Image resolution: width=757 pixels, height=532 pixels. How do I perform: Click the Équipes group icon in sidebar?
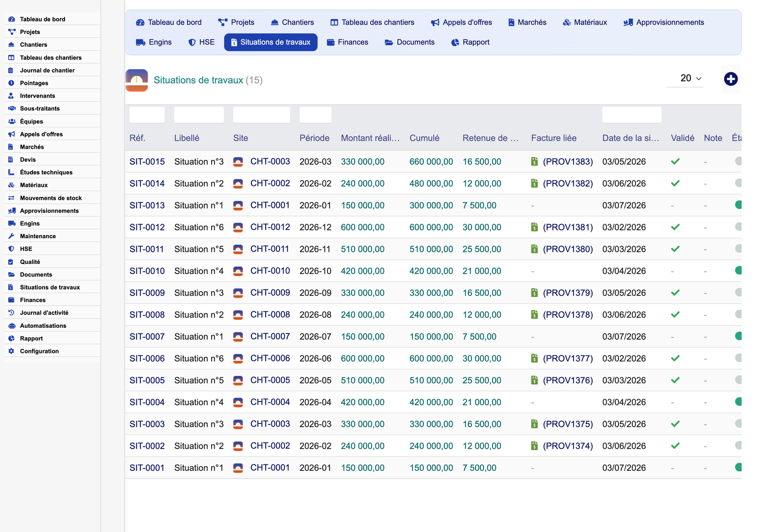pos(12,121)
